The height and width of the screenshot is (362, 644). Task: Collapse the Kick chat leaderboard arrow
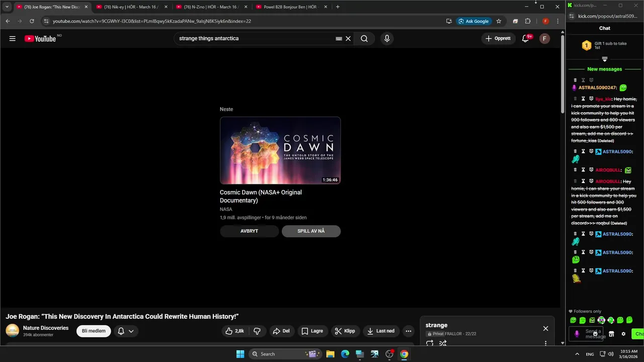(x=605, y=59)
